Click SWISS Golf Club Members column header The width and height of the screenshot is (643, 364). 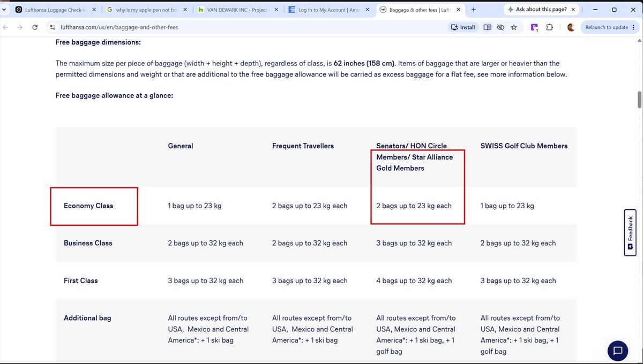click(x=524, y=146)
